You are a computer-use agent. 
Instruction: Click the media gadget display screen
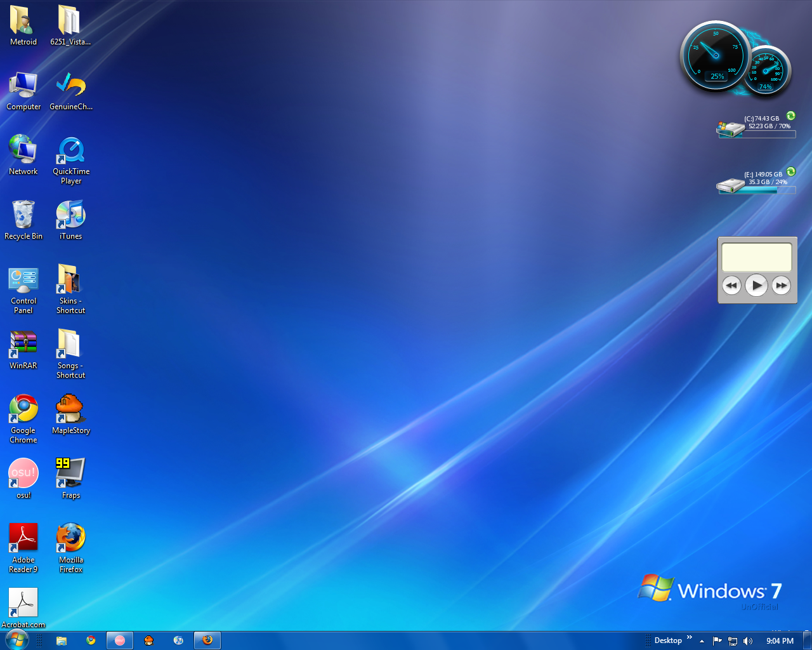tap(757, 257)
